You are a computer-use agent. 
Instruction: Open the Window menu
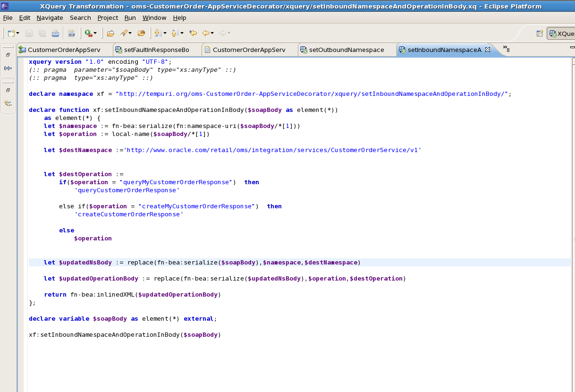point(154,18)
